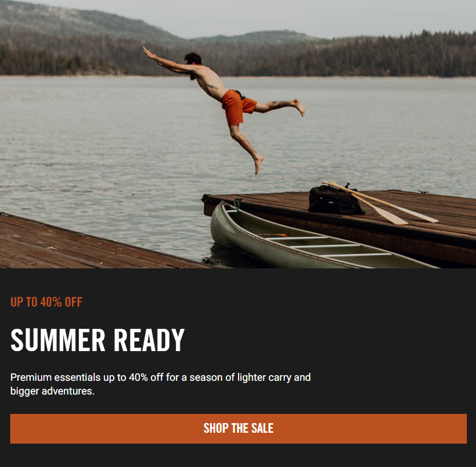This screenshot has height=467, width=476.
Task: Click the overcast sky above the hills
Action: [304, 15]
